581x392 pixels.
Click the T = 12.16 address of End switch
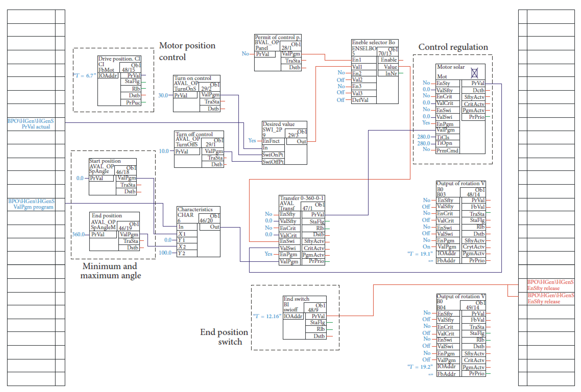click(267, 316)
